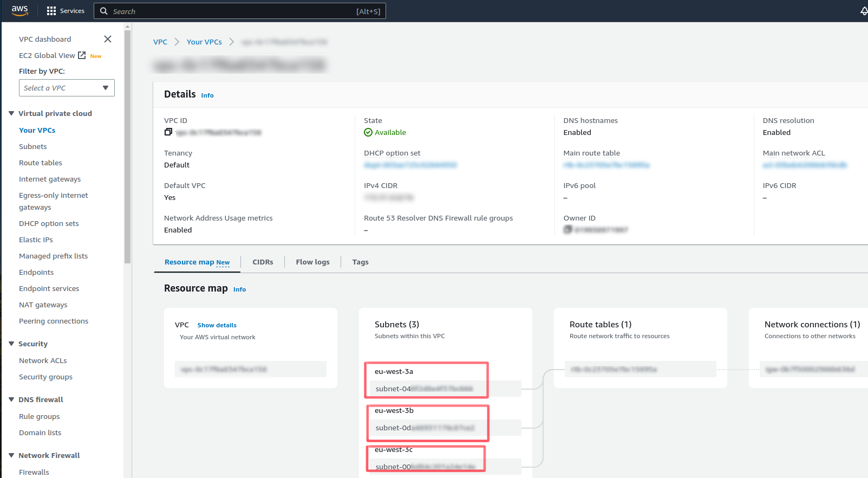Select the eu-west-3c subnet-00 entry
The width and height of the screenshot is (868, 478).
click(x=445, y=467)
